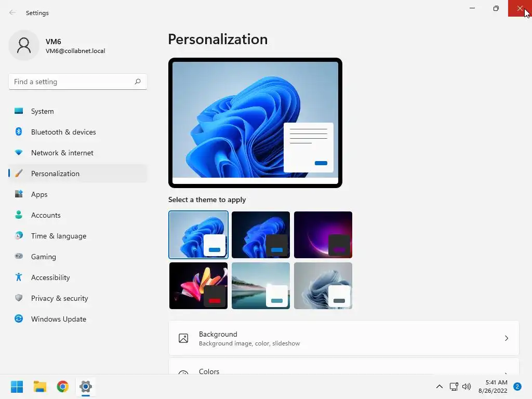Open System settings
532x399 pixels.
tap(78, 111)
